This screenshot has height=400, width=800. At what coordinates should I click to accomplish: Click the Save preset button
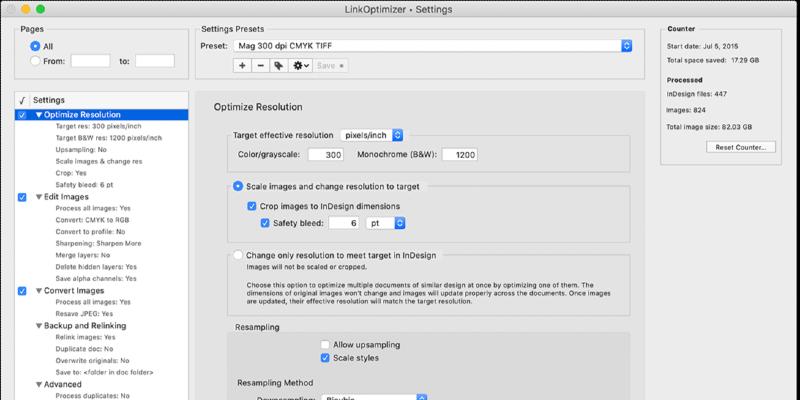[x=331, y=66]
